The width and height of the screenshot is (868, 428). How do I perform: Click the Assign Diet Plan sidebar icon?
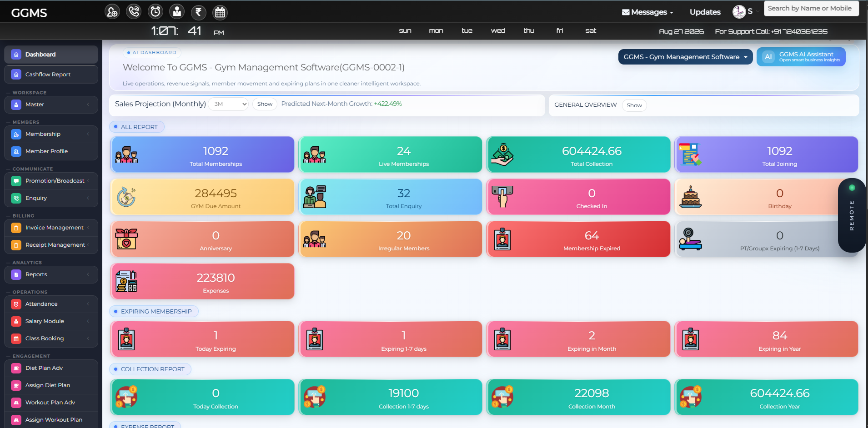coord(16,385)
